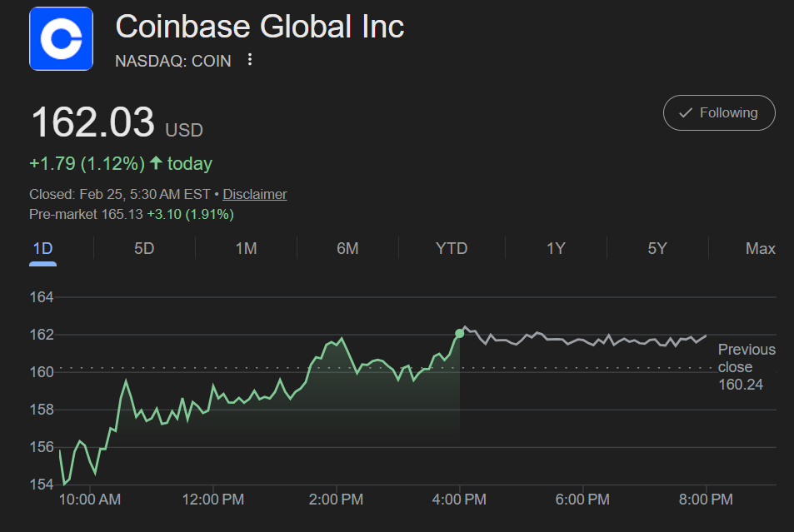Open the 5Y chart range

click(658, 248)
